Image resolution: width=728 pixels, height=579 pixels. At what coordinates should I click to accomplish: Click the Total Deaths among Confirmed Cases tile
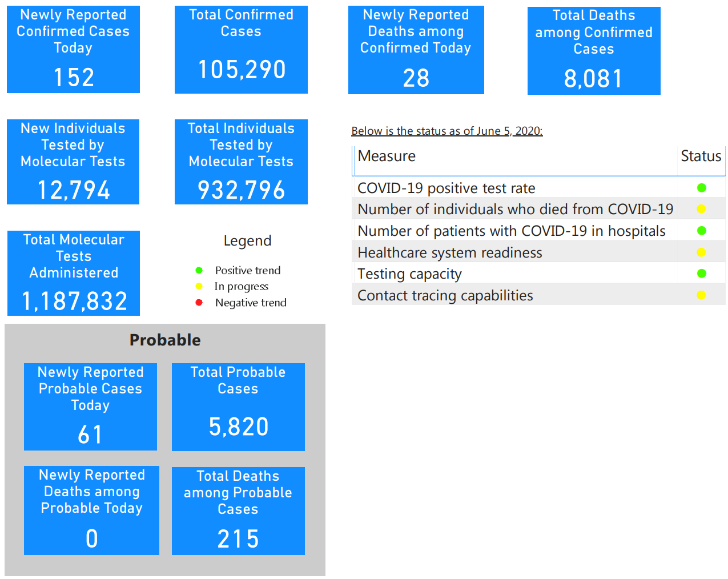point(594,51)
